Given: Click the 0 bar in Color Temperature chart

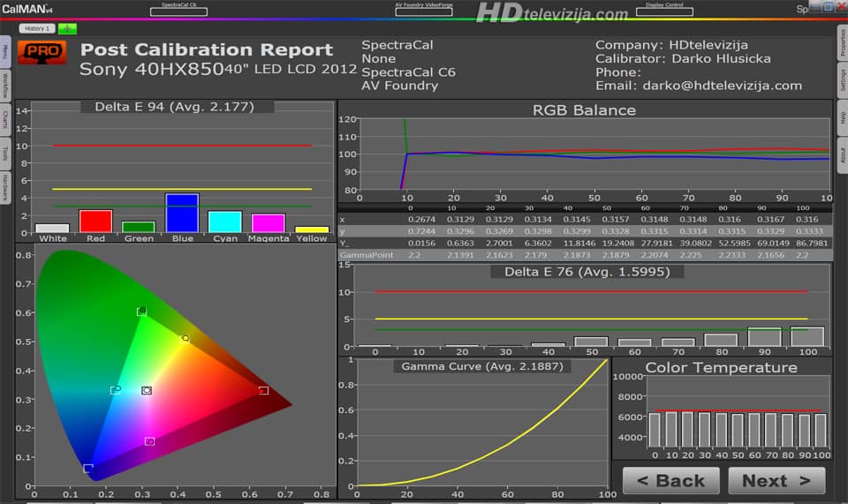Looking at the screenshot, I should tap(655, 430).
